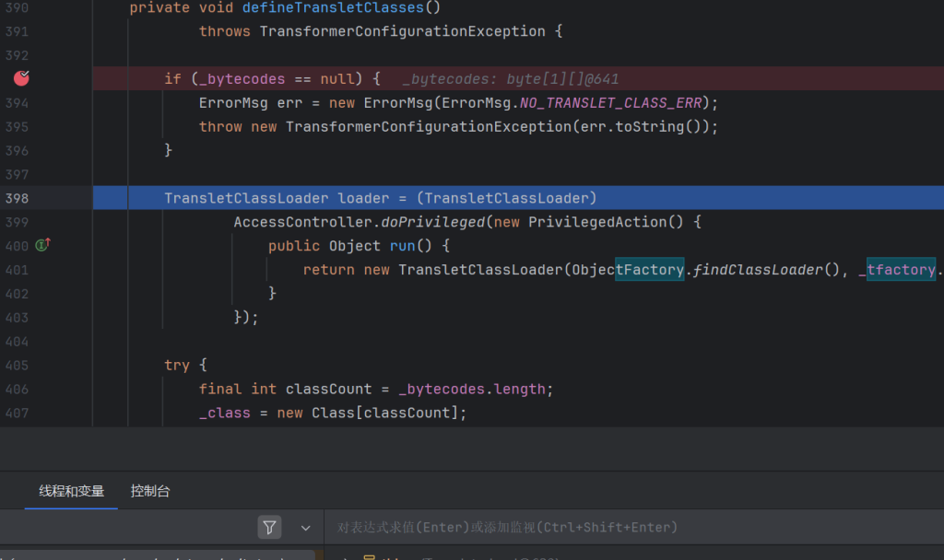
Task: Open the 控制台 tab
Action: point(150,491)
